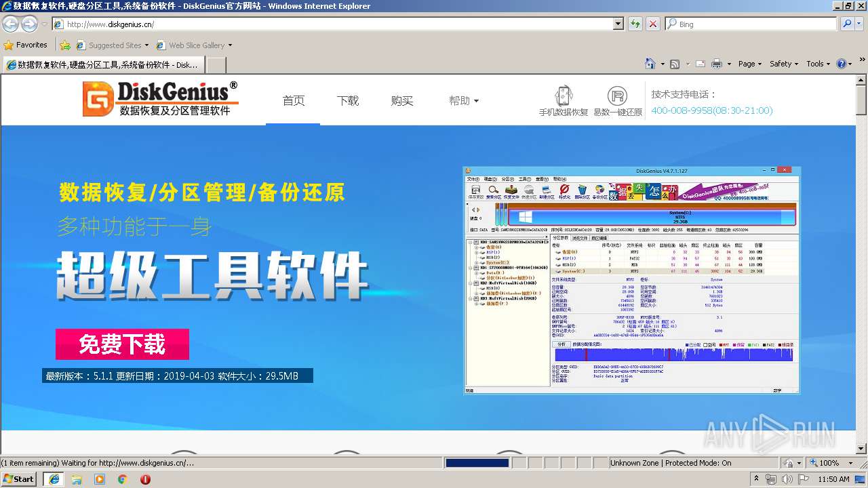The height and width of the screenshot is (488, 868).
Task: Click 易数一键还原 link text
Action: click(x=618, y=113)
